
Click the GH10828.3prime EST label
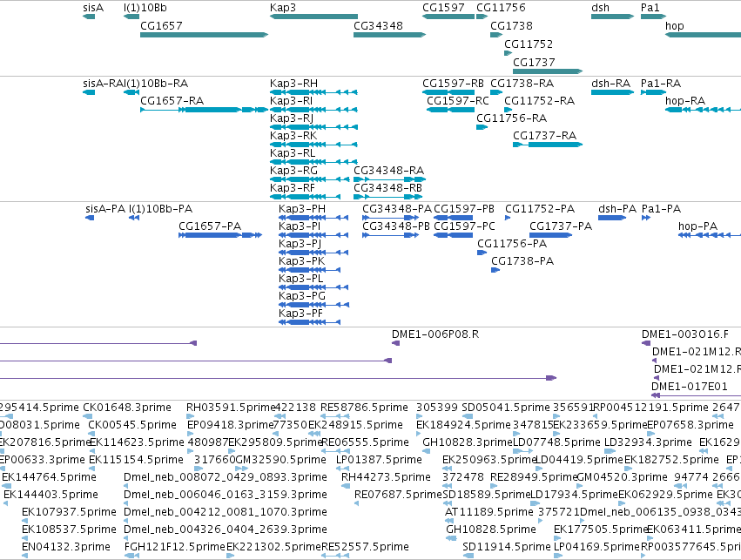click(468, 442)
